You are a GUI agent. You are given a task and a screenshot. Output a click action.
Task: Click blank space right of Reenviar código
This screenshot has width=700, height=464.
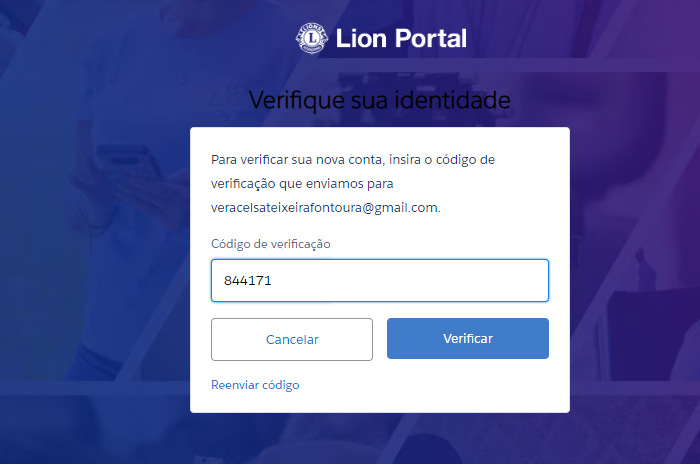tap(424, 385)
